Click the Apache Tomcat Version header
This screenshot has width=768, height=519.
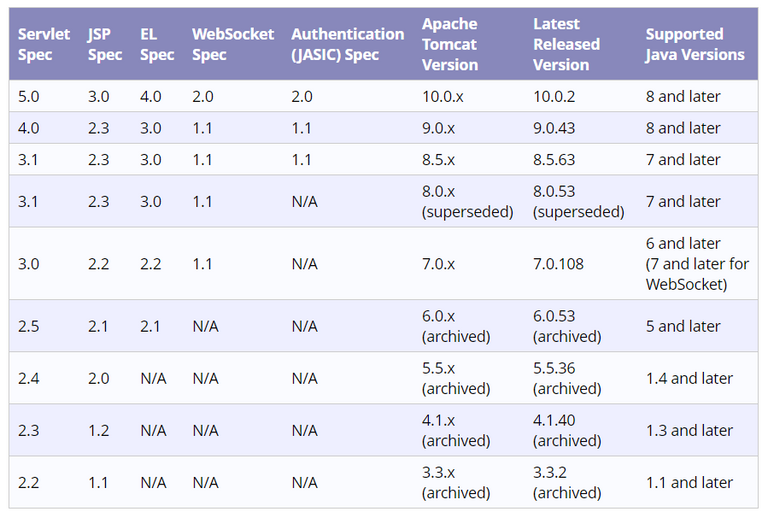click(450, 44)
